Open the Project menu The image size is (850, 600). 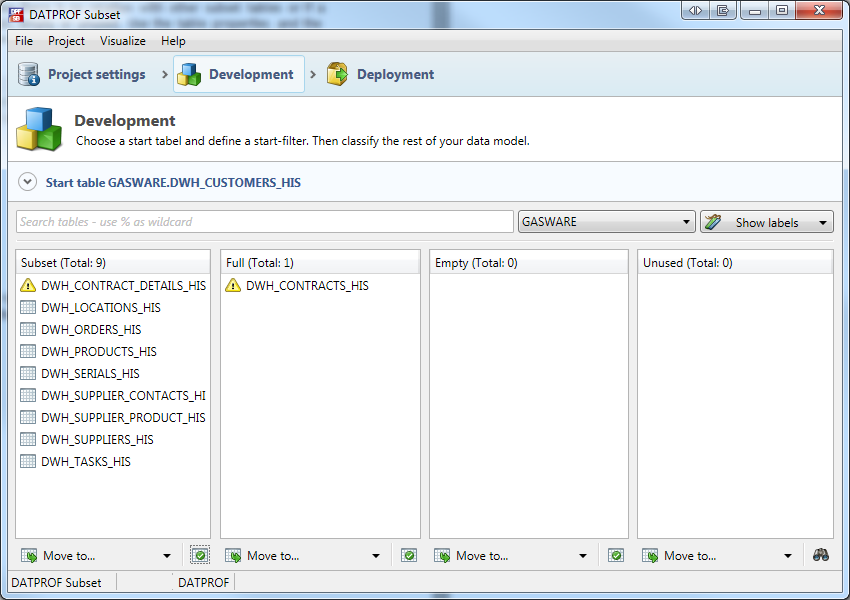(x=66, y=41)
